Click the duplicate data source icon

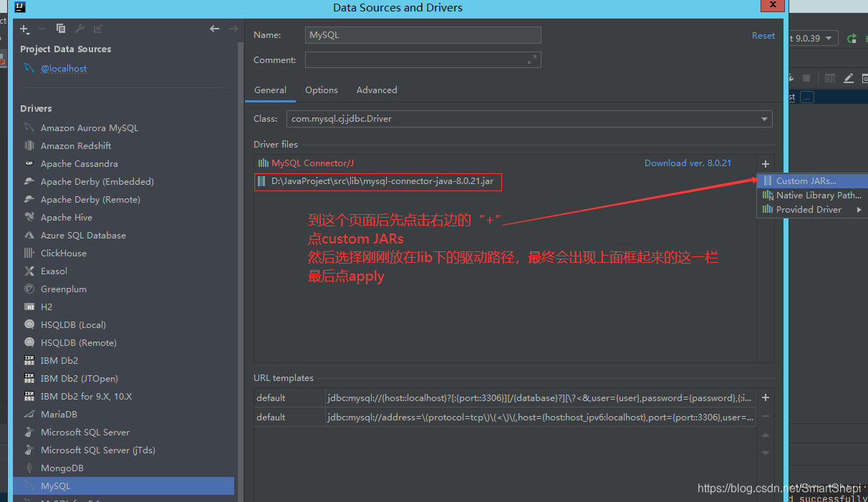61,29
